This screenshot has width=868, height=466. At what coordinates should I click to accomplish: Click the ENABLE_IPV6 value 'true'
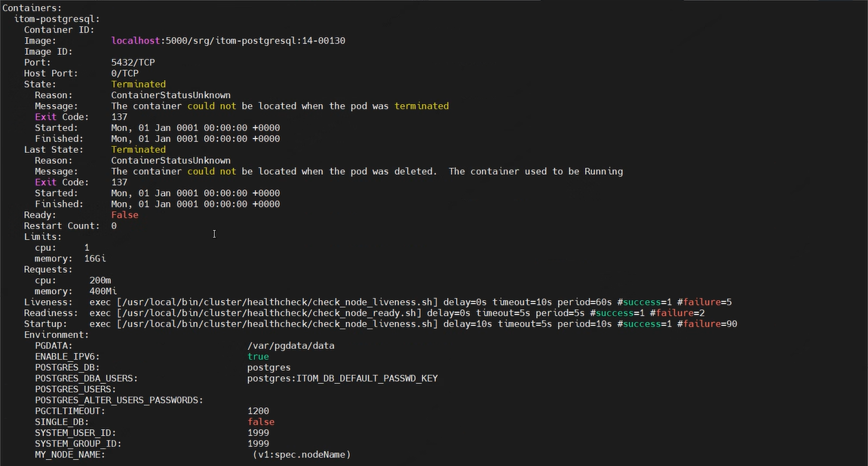[258, 357]
